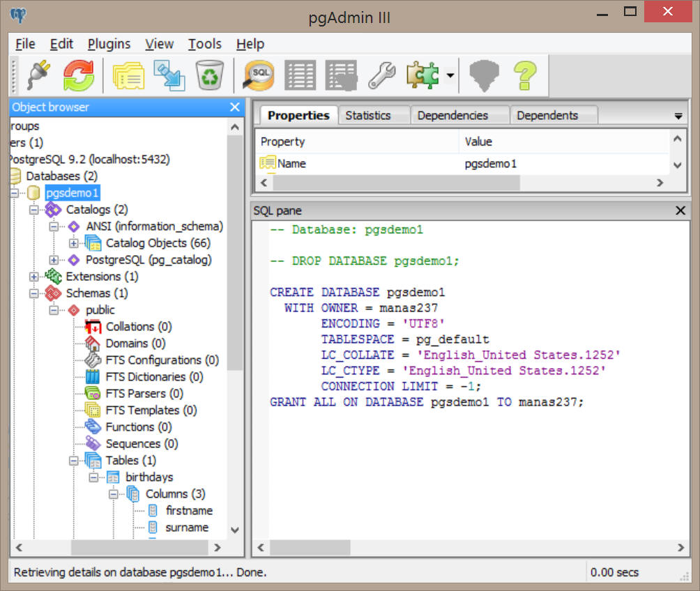Select the birthdays table

(x=149, y=477)
